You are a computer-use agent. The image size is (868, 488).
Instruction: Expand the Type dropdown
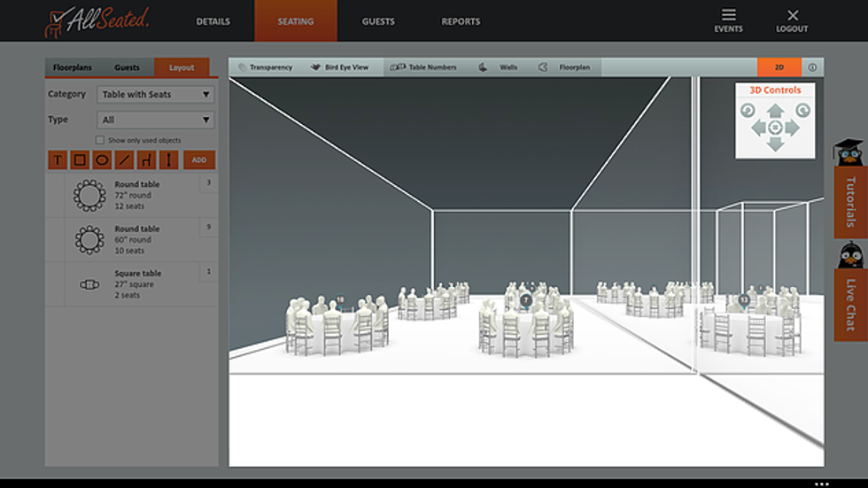tap(155, 120)
